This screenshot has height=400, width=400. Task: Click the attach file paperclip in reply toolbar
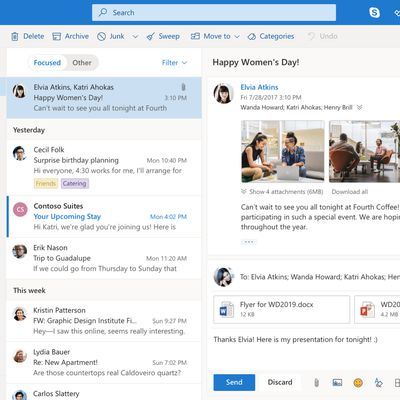316,383
